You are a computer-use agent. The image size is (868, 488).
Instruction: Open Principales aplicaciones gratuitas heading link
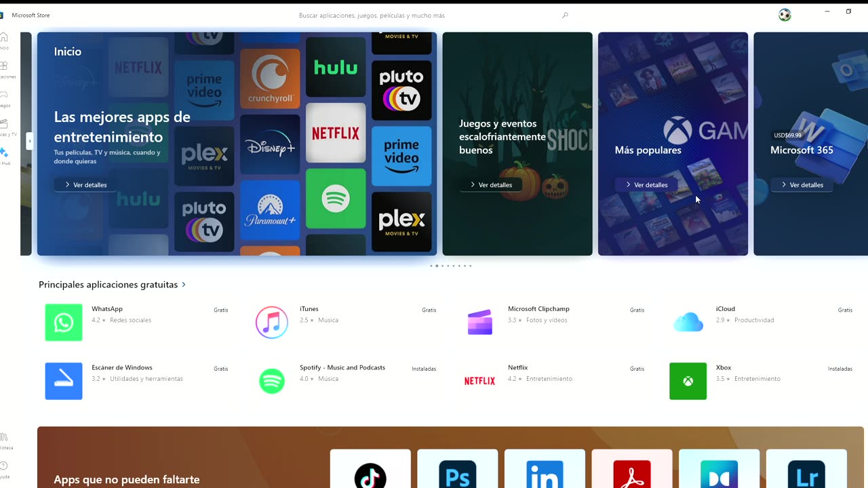point(108,285)
